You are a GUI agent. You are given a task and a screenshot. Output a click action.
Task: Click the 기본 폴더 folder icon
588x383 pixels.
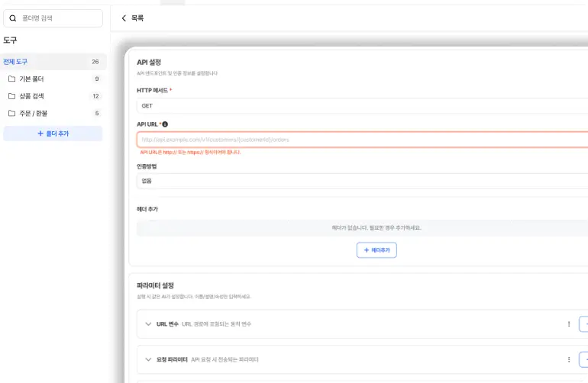(12, 79)
